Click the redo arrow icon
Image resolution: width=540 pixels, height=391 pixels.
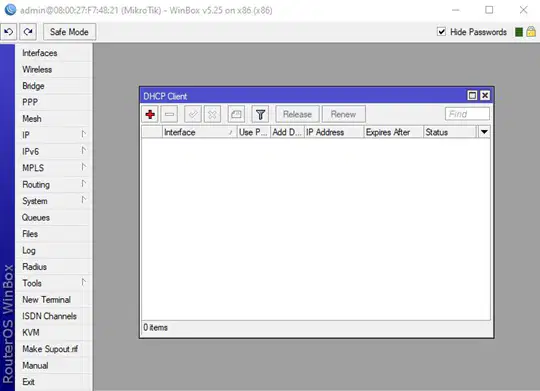coord(28,32)
